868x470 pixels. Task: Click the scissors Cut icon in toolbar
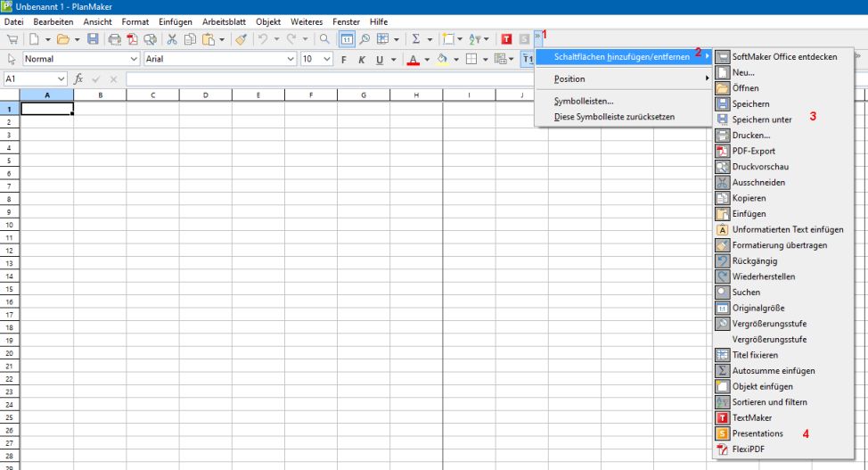(172, 39)
